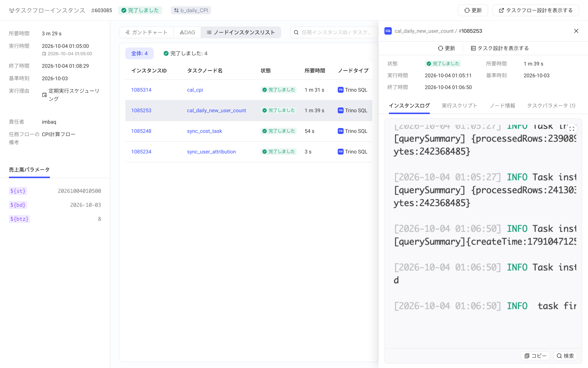Expand the log viewer to fullscreen
The width and height of the screenshot is (588, 368).
pos(572,129)
